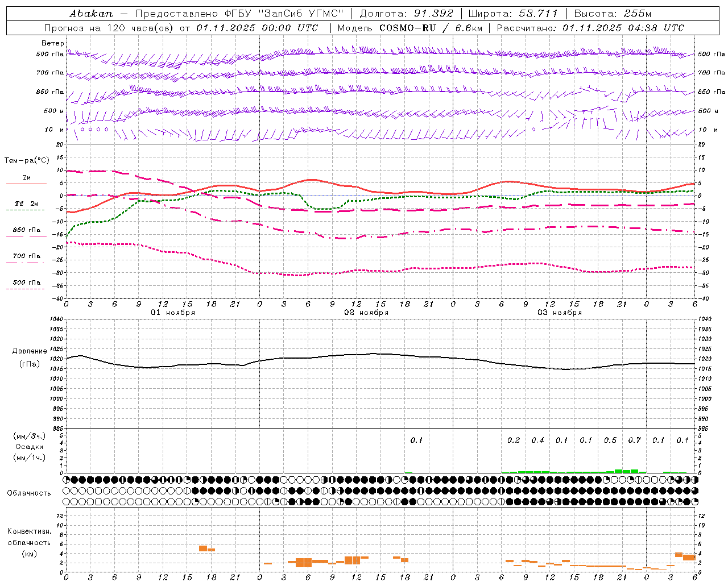Click the "Давление" pressure panel label
Viewport: 728px width, 582px height.
point(30,351)
